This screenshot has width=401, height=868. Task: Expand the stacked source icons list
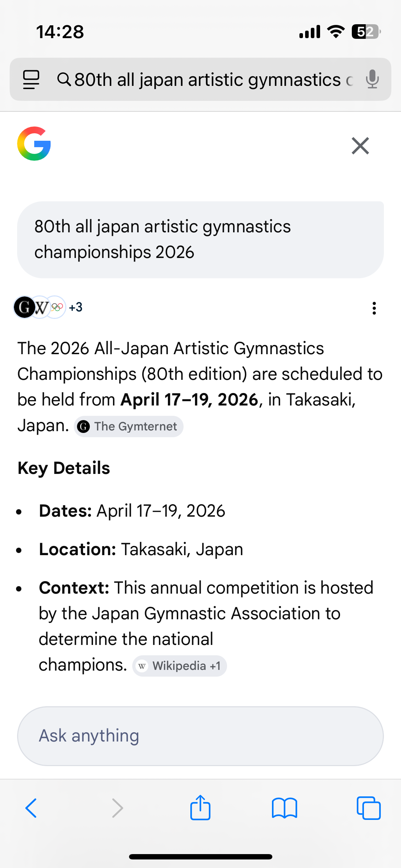(x=40, y=307)
